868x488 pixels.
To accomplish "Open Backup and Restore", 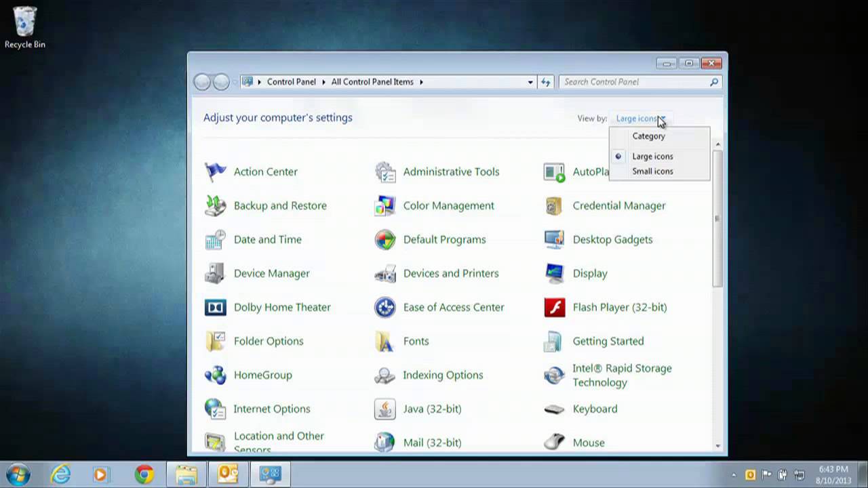I will 280,205.
